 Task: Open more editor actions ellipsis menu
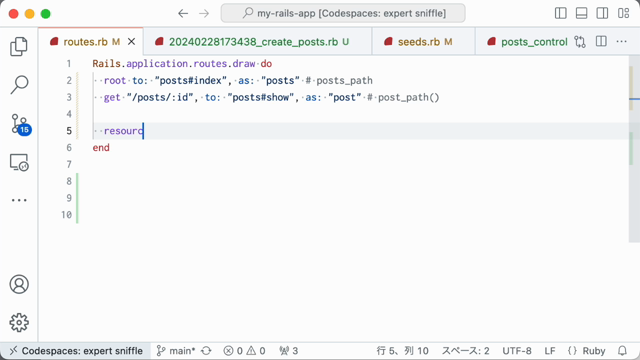(622, 41)
